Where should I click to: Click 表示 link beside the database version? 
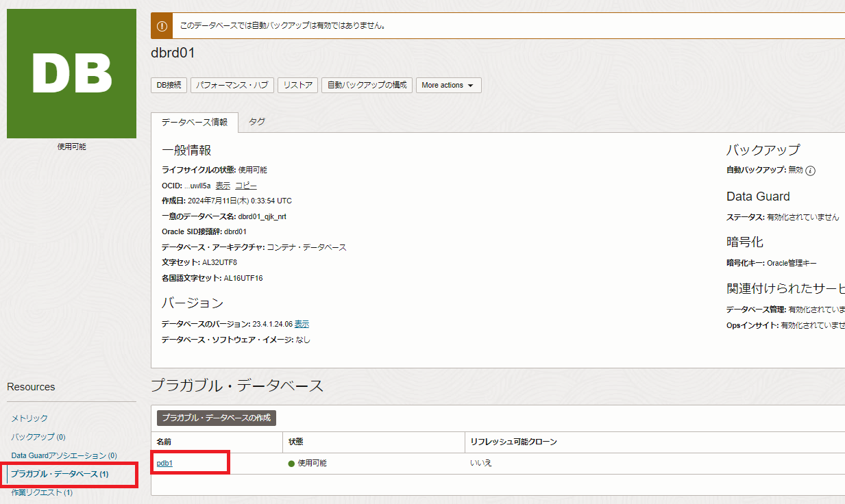[302, 324]
